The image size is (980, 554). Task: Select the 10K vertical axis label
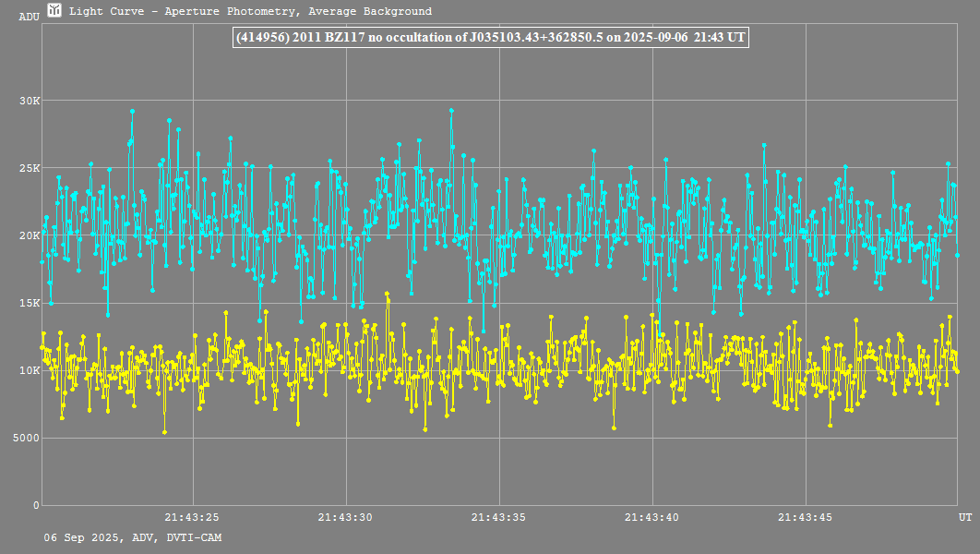[x=29, y=370]
